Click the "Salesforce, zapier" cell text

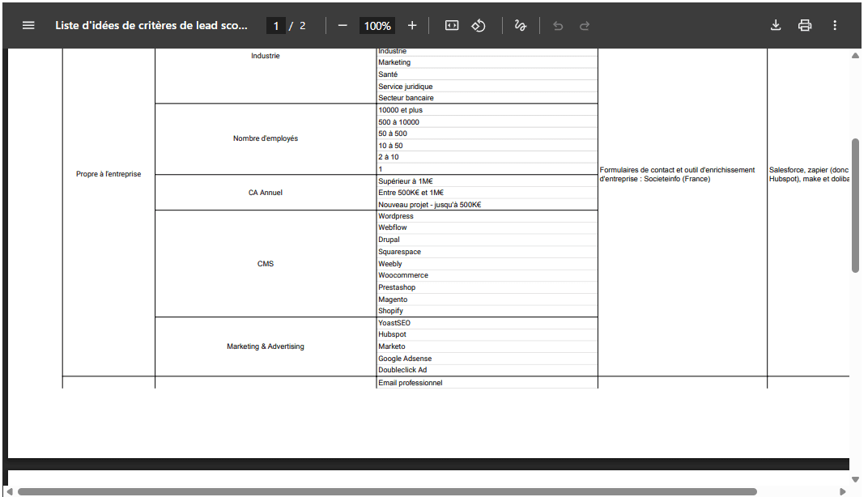(x=809, y=174)
